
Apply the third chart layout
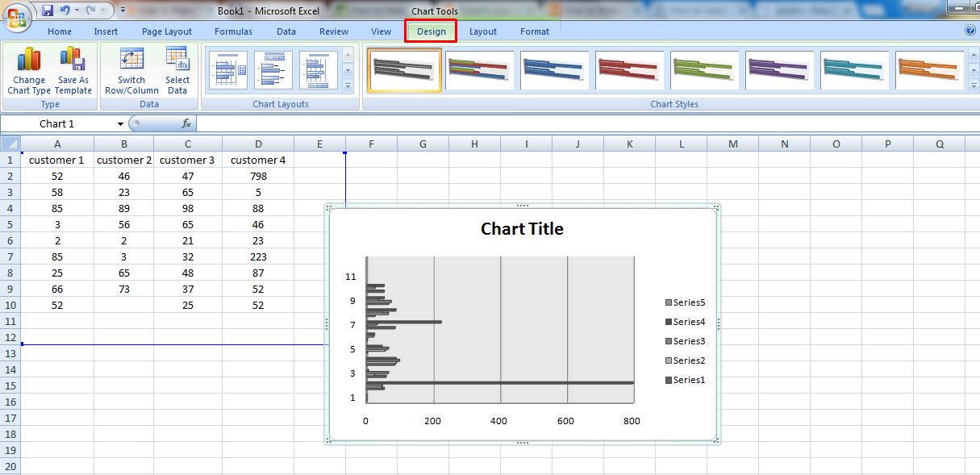pos(319,70)
